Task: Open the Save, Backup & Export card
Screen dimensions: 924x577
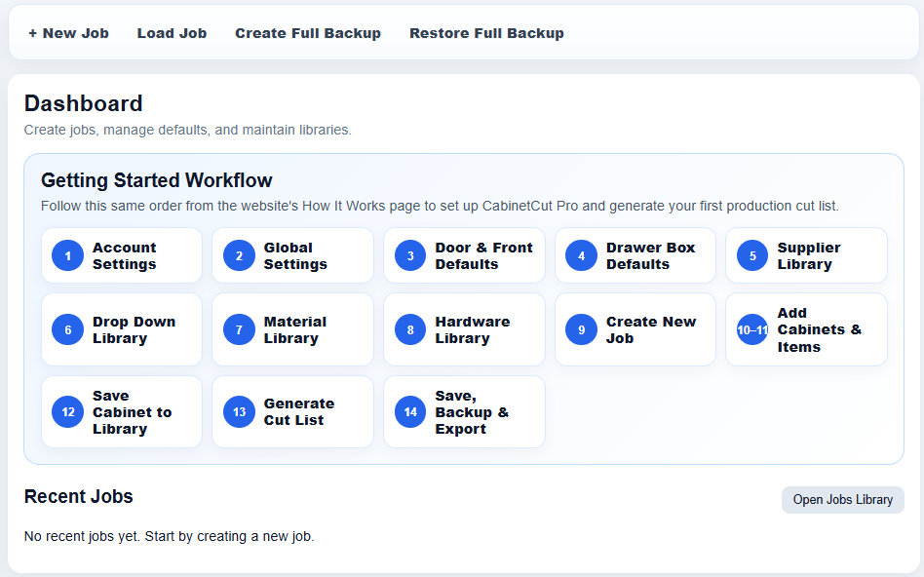Action: click(x=464, y=412)
